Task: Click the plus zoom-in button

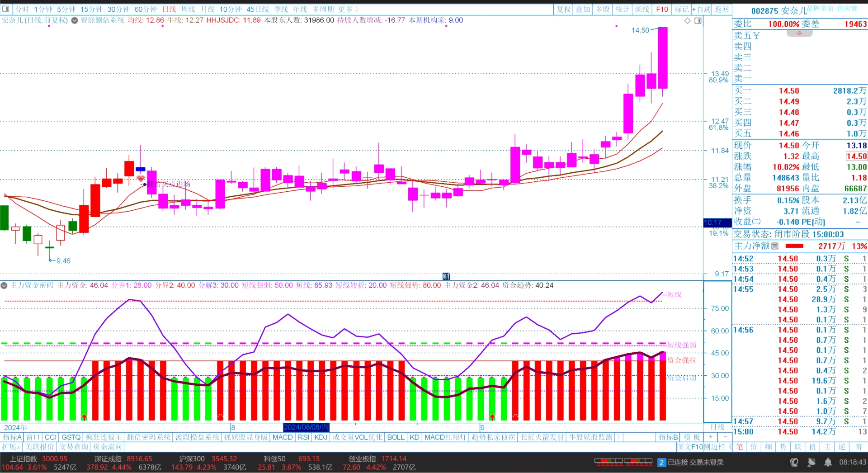Action: (711, 437)
